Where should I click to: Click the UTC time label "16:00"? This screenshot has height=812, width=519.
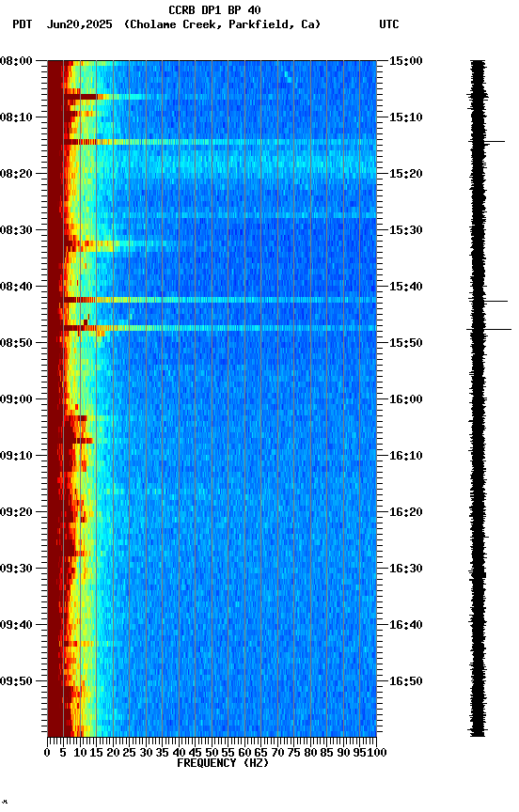point(406,399)
